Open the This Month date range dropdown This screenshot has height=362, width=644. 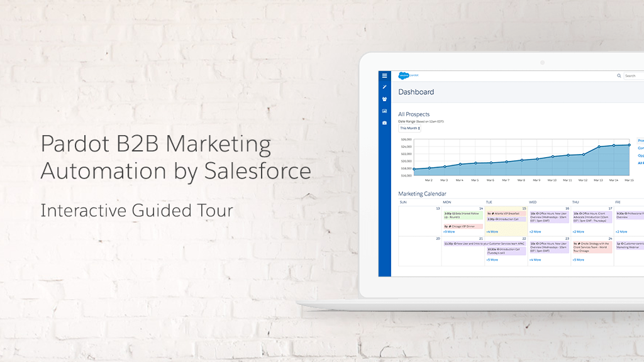click(410, 128)
